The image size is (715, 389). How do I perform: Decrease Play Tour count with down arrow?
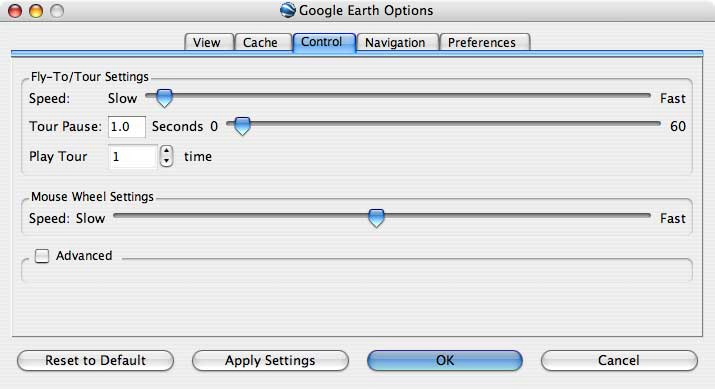coord(167,161)
